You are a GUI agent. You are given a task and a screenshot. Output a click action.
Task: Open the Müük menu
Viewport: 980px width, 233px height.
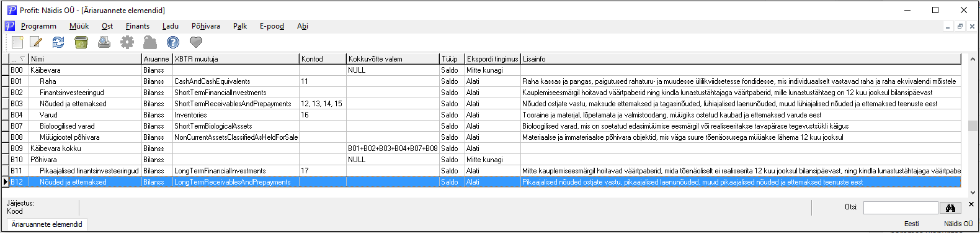(x=79, y=26)
